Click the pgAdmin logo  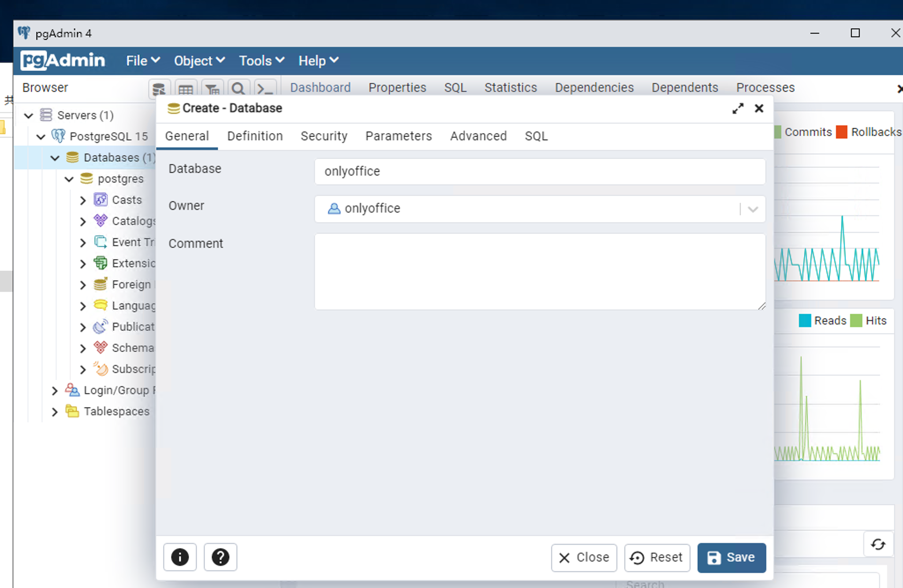[63, 60]
